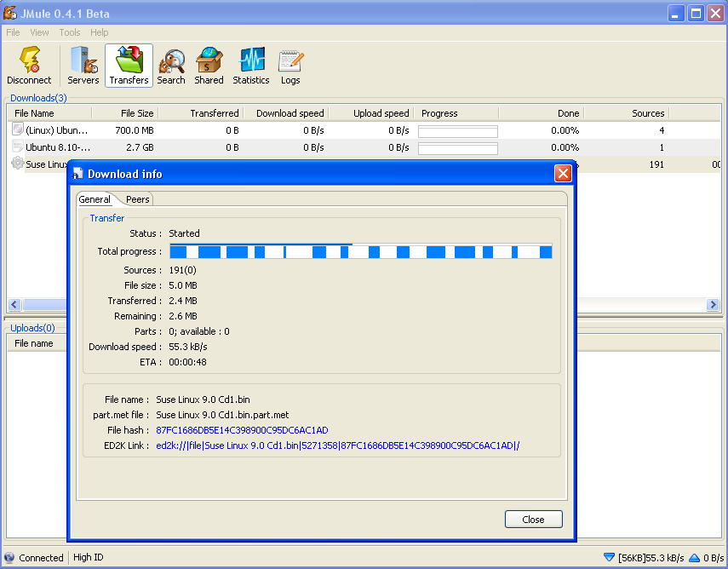
Task: Click the Connected status globe icon
Action: click(x=9, y=558)
